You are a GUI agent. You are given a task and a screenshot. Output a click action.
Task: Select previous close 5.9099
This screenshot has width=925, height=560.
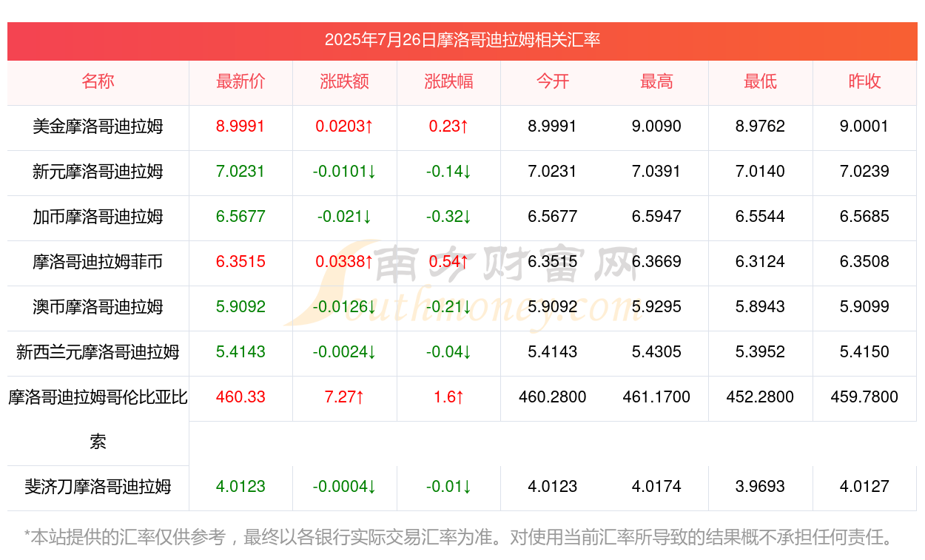pyautogui.click(x=864, y=307)
